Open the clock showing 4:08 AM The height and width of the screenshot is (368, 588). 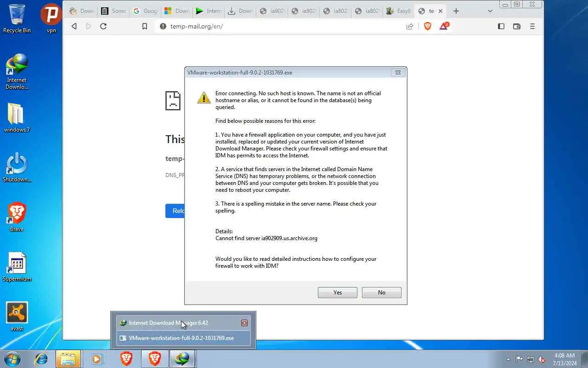pos(565,359)
